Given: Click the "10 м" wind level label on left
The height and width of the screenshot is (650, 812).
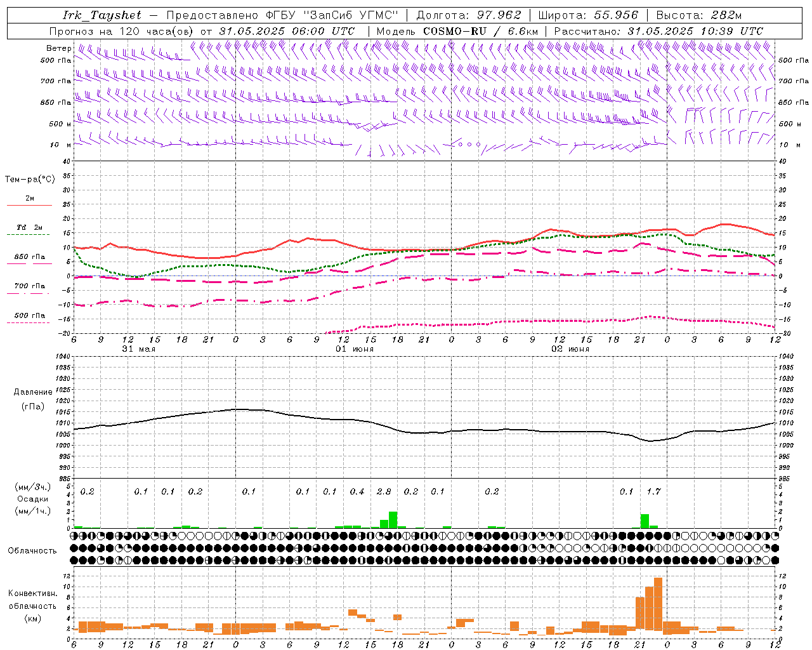Looking at the screenshot, I should [x=60, y=145].
